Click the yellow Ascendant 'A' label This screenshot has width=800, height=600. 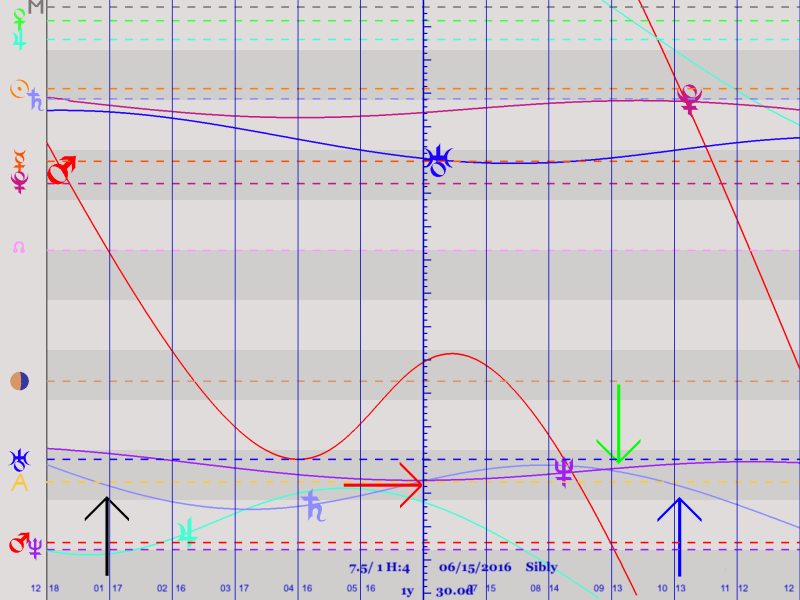tap(19, 483)
